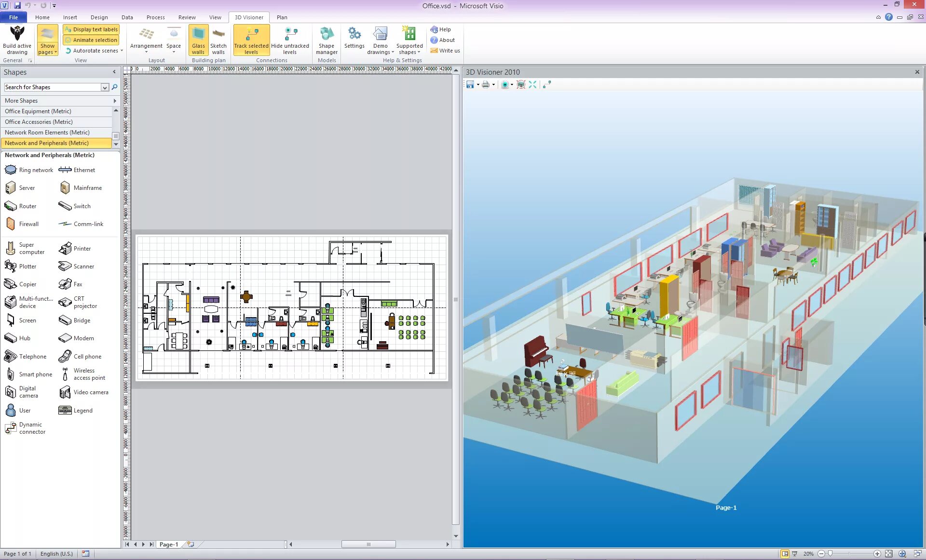Image resolution: width=926 pixels, height=560 pixels.
Task: Switch to the Plan ribbon tab
Action: point(282,17)
